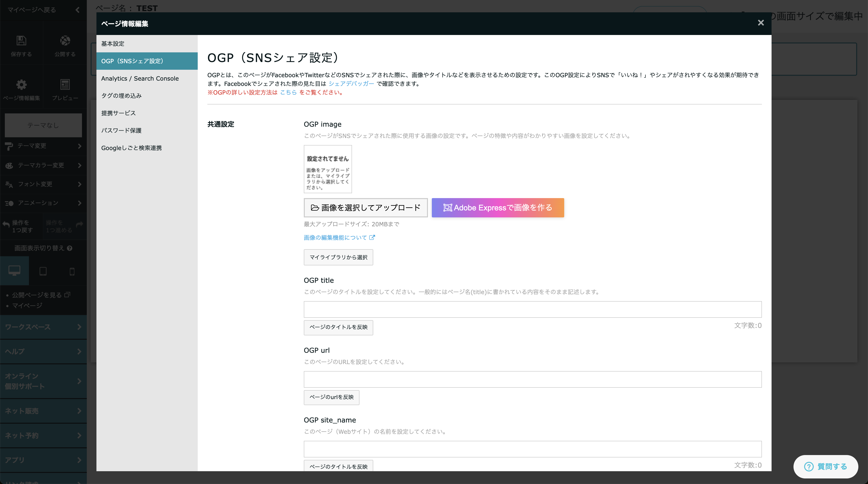Expand the ヘルプ section

pos(43,352)
